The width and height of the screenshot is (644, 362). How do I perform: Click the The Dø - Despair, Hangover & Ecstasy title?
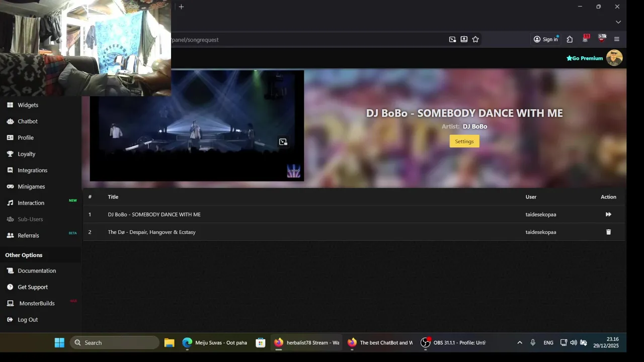point(151,232)
